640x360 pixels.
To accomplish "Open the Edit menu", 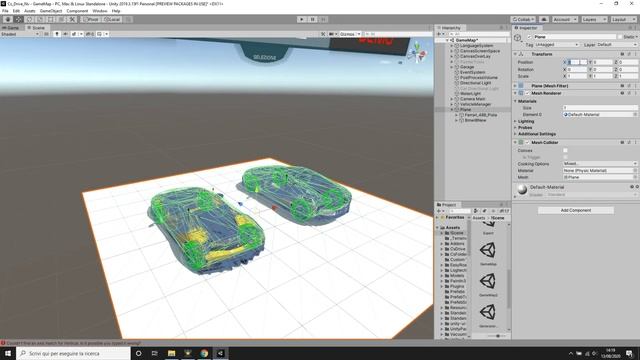I will pos(16,11).
